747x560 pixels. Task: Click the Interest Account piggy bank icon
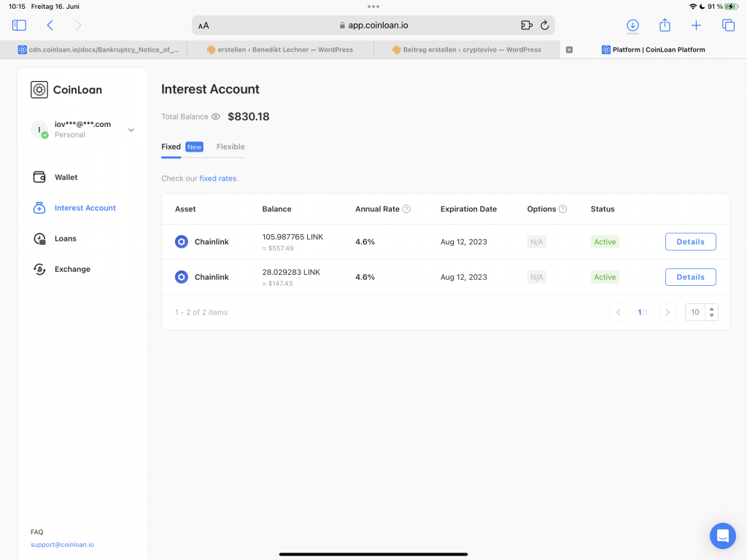39,208
